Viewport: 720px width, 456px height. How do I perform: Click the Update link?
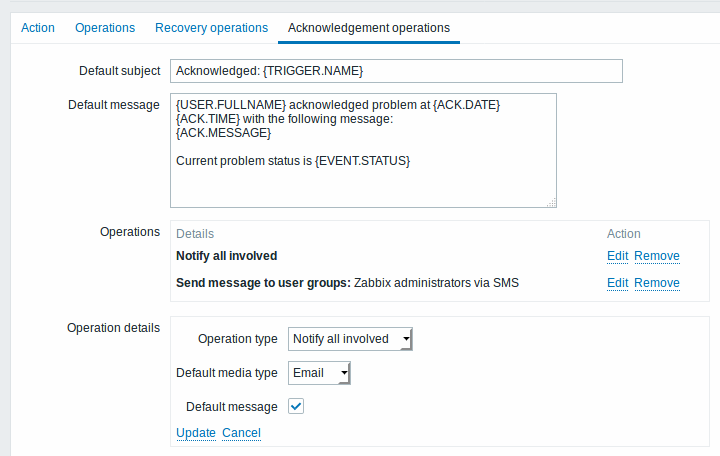(196, 433)
